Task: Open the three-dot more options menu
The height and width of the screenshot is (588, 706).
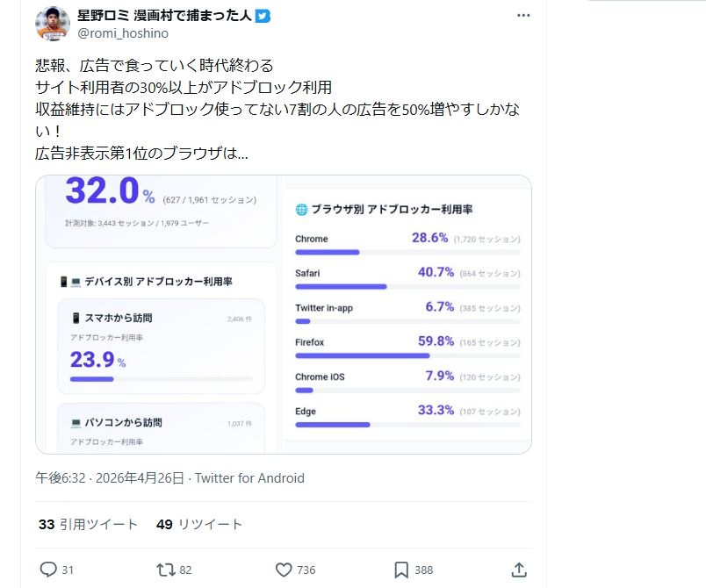Action: coord(523,16)
